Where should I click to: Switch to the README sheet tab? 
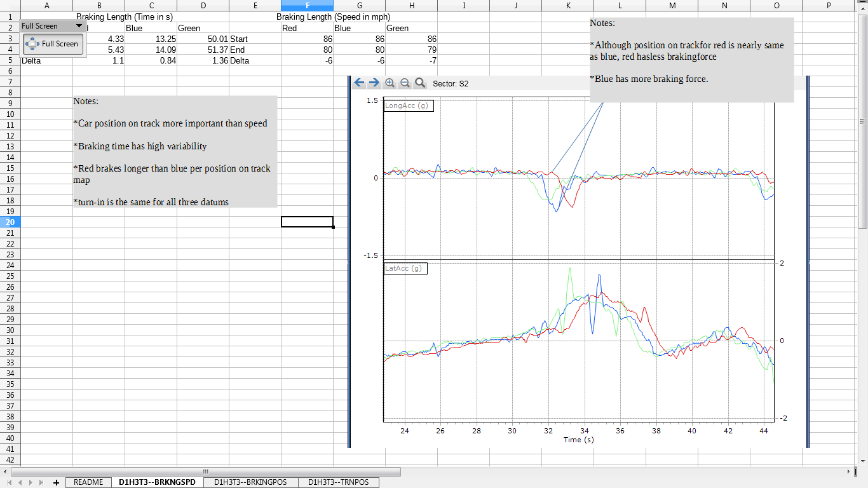click(88, 482)
